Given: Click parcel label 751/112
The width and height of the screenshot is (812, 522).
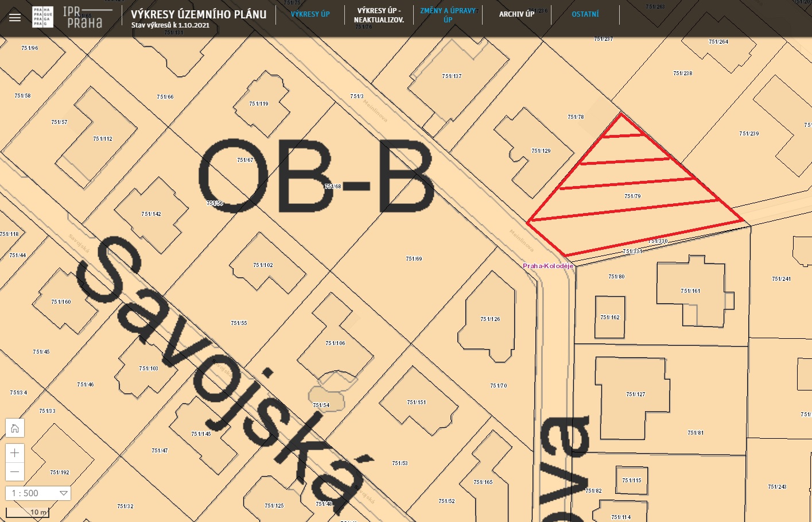Looking at the screenshot, I should click(103, 139).
